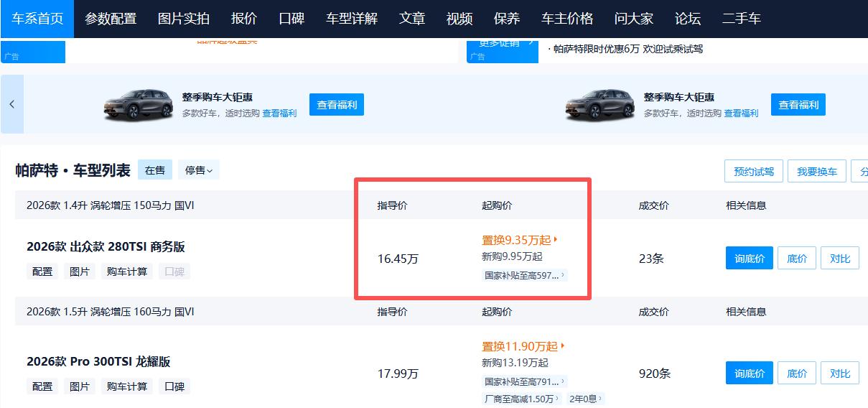Click the previous-slide arrow on the banner
Image resolution: width=868 pixels, height=408 pixels.
12,104
